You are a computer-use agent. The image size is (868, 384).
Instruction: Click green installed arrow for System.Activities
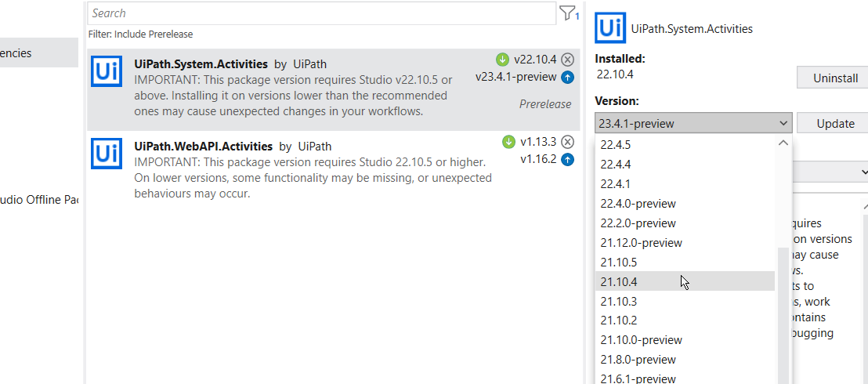coord(502,60)
